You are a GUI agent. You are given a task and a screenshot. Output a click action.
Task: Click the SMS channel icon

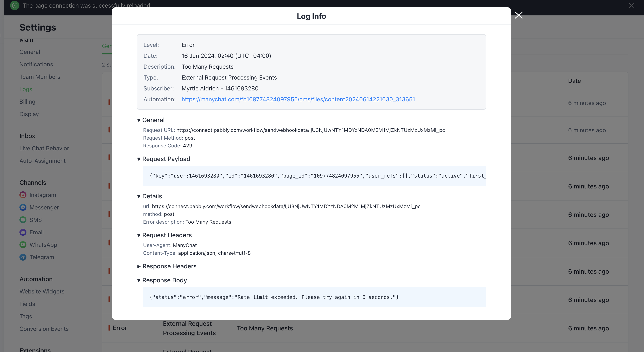[23, 220]
